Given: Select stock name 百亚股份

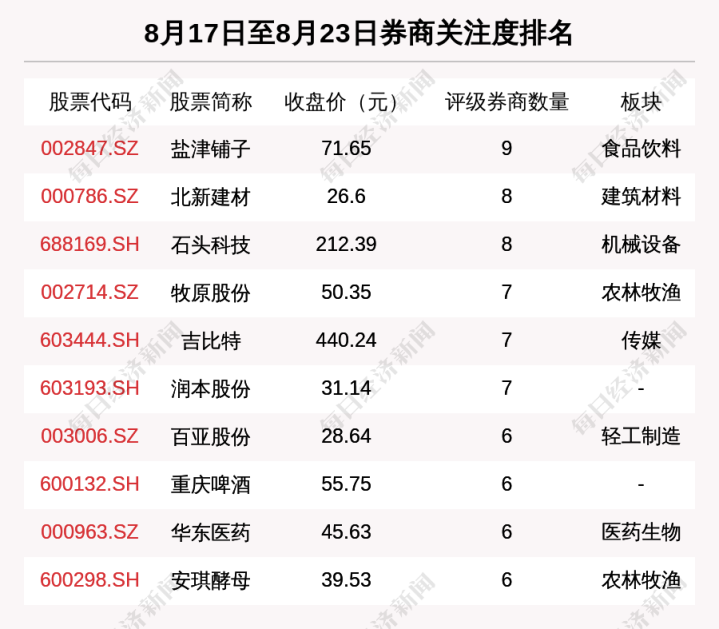Looking at the screenshot, I should (x=211, y=436).
